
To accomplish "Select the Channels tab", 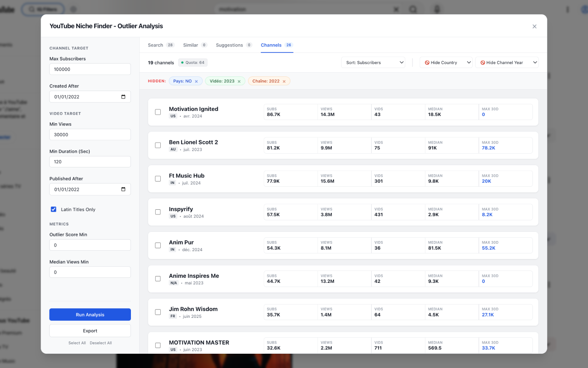I will click(x=277, y=45).
